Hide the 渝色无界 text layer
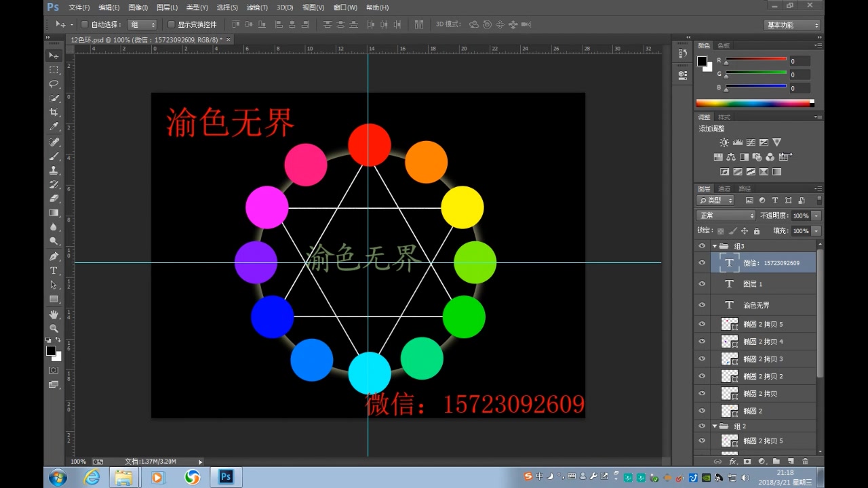The height and width of the screenshot is (488, 868). point(702,304)
